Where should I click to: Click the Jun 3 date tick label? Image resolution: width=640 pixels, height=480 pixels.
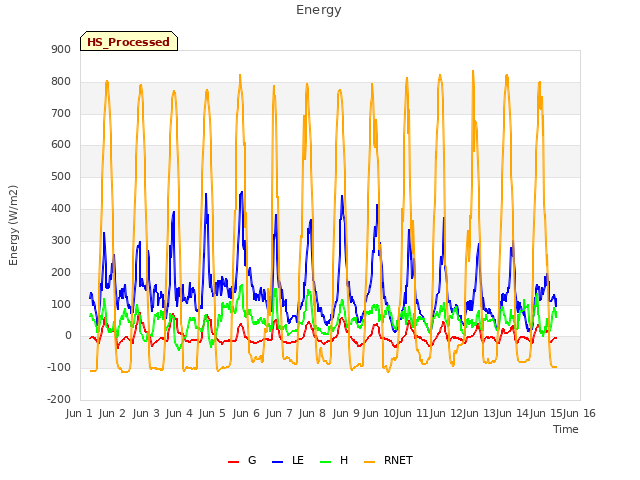click(146, 413)
